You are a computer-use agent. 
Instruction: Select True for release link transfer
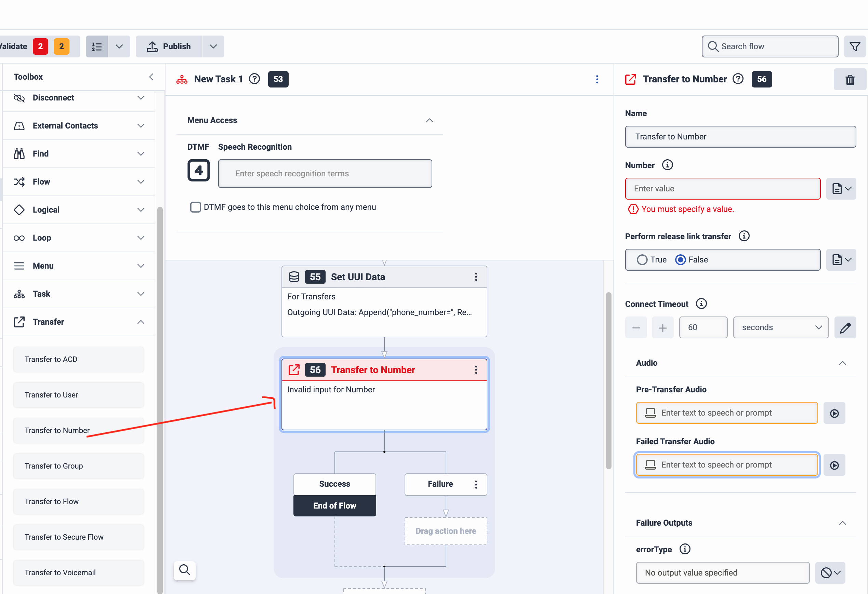(642, 259)
